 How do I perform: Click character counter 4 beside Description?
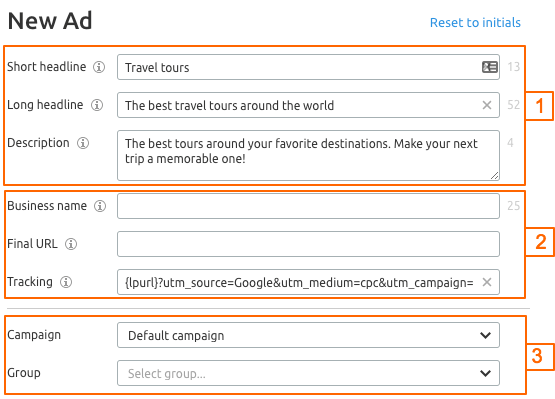point(510,143)
